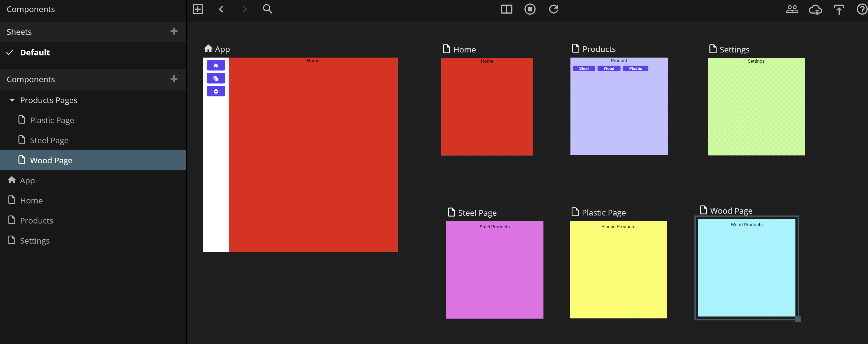Select Steel Page in components tree
868x344 pixels.
(x=49, y=140)
